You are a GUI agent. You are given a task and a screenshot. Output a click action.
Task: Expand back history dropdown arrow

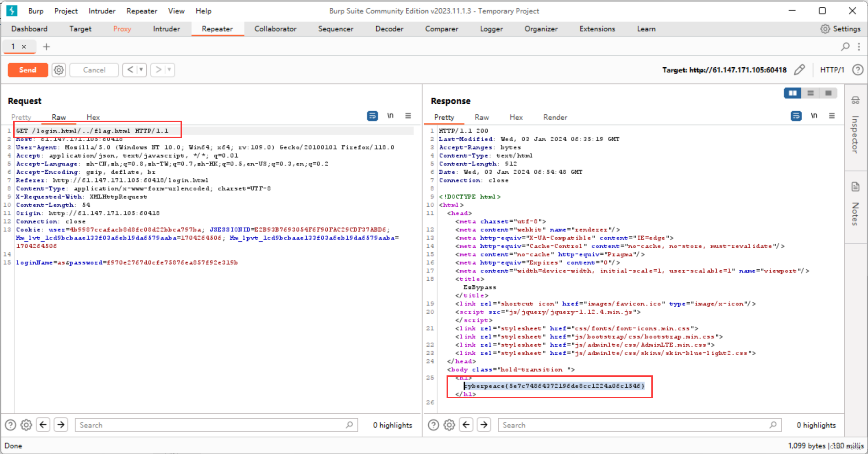point(141,70)
